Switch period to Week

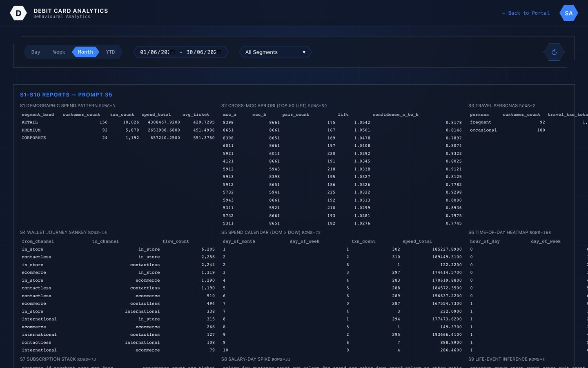[x=59, y=52]
